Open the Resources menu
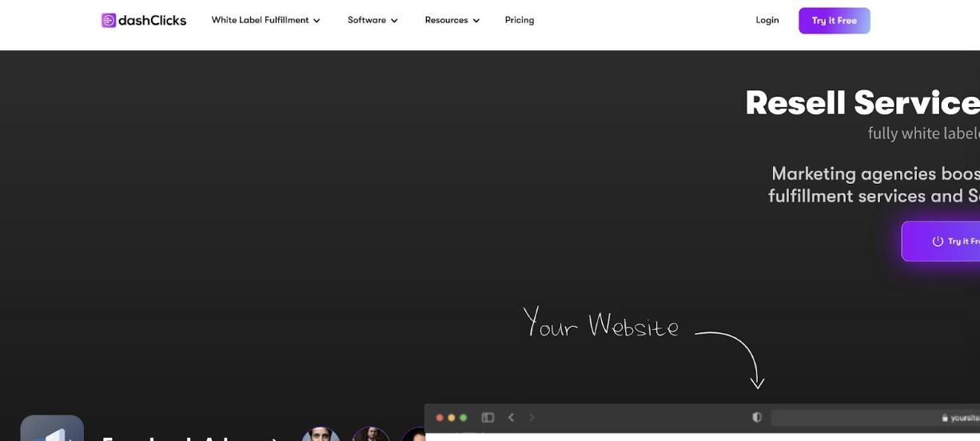This screenshot has width=980, height=441. coord(452,21)
